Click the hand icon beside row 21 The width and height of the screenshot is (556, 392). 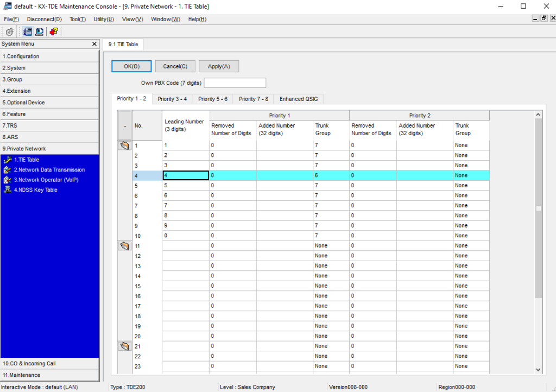[x=124, y=346]
